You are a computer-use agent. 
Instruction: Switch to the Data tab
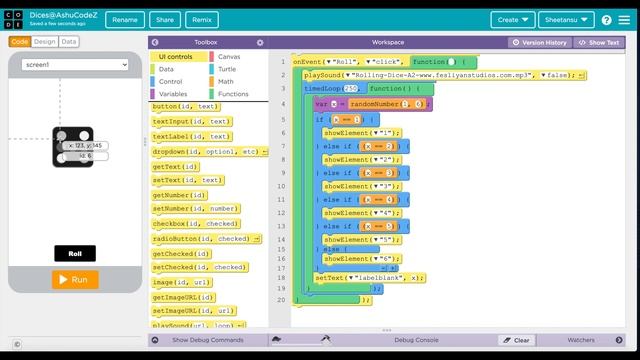pyautogui.click(x=69, y=42)
